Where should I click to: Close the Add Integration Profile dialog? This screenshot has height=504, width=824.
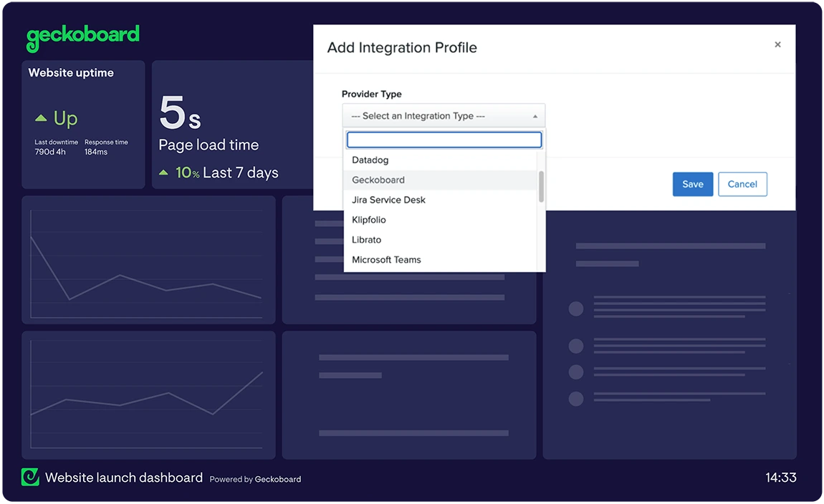[x=777, y=44]
